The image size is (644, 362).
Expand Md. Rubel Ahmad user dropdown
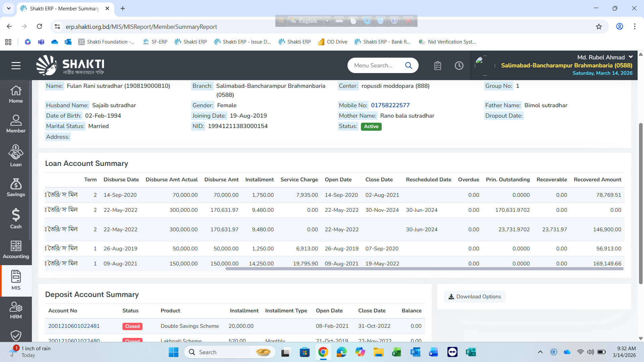[631, 57]
